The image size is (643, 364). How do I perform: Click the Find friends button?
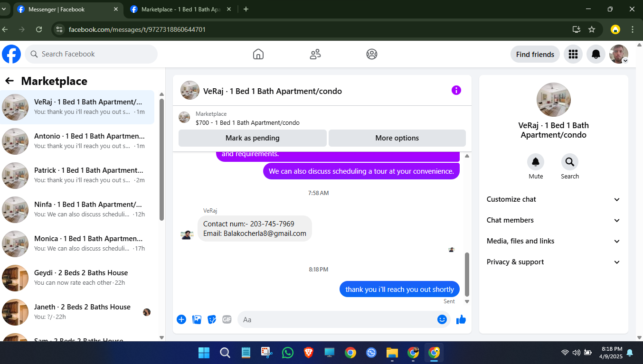click(535, 54)
